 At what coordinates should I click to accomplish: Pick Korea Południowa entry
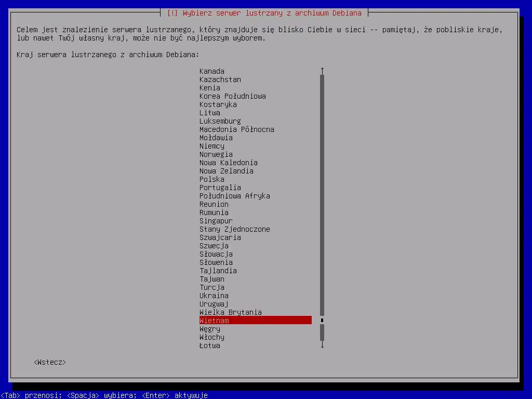256,96
